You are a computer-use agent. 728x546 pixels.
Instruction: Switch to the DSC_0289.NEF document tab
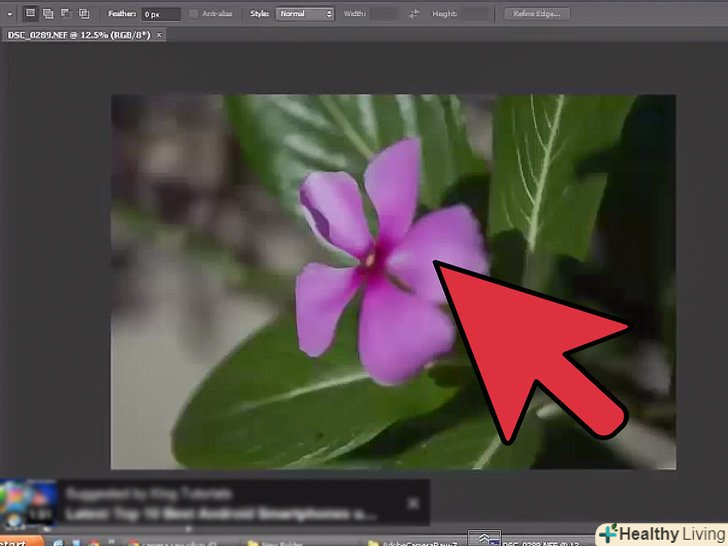[78, 35]
